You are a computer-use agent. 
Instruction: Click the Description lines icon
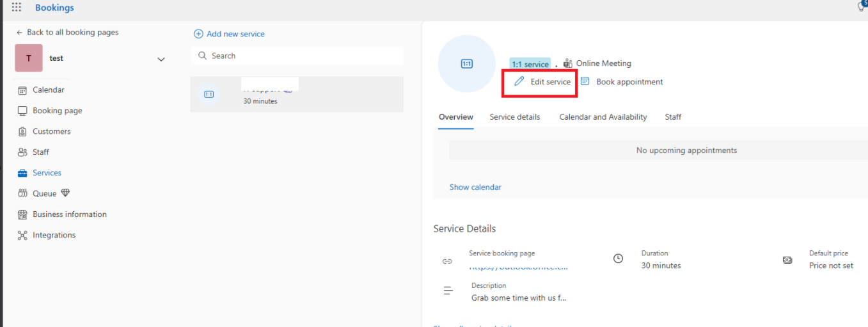pyautogui.click(x=448, y=291)
